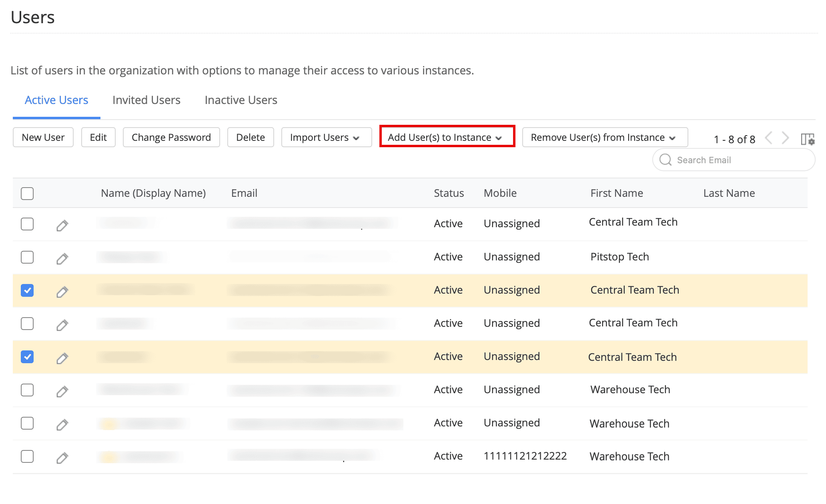This screenshot has width=826, height=504.
Task: Open the column settings icon next to pagination
Action: point(808,139)
